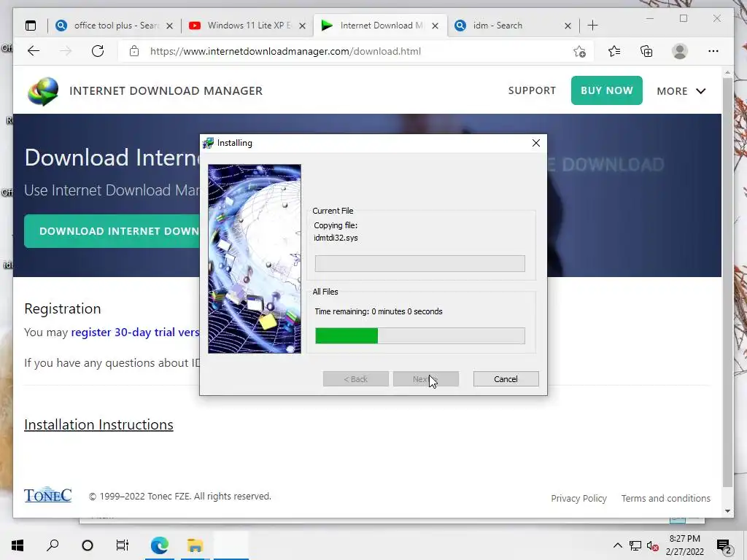The width and height of the screenshot is (747, 560).
Task: Expand the MORE dropdown menu
Action: coord(681,91)
